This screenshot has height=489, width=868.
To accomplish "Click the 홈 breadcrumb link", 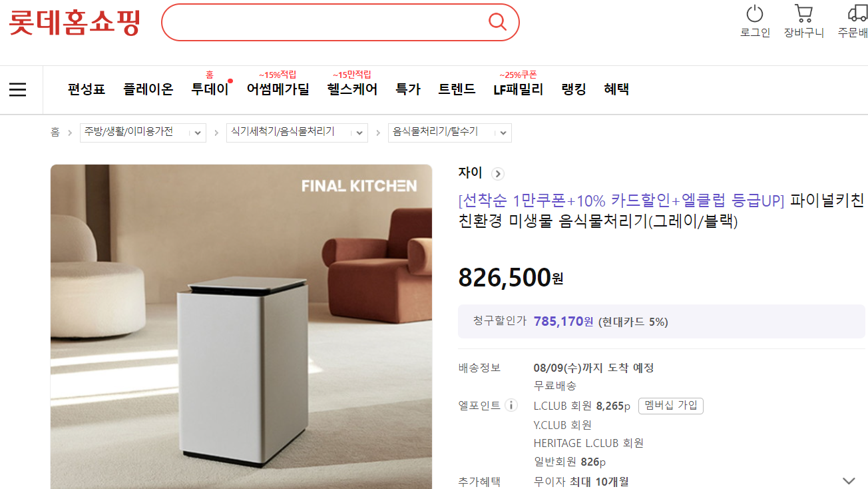I will (x=55, y=133).
